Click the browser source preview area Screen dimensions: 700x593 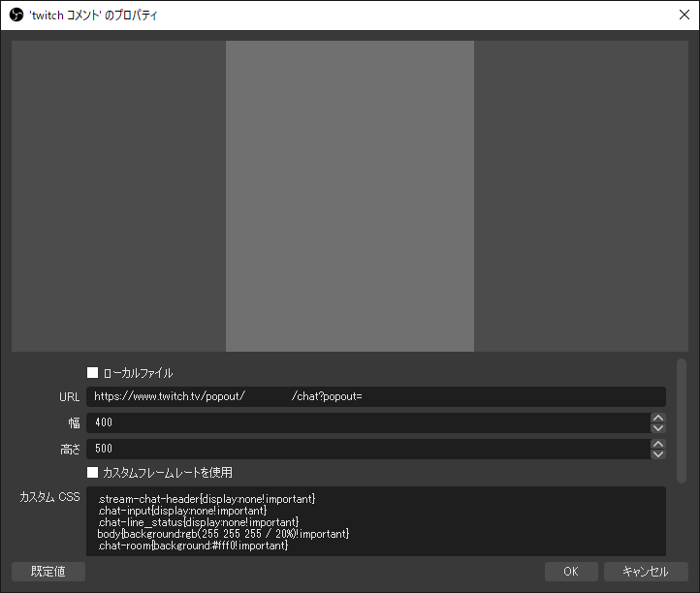point(350,196)
